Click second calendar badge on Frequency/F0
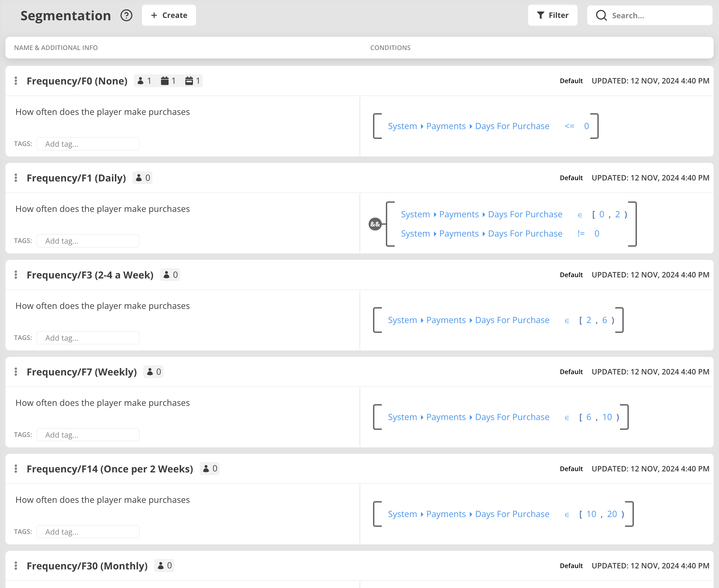Image resolution: width=719 pixels, height=588 pixels. (193, 81)
